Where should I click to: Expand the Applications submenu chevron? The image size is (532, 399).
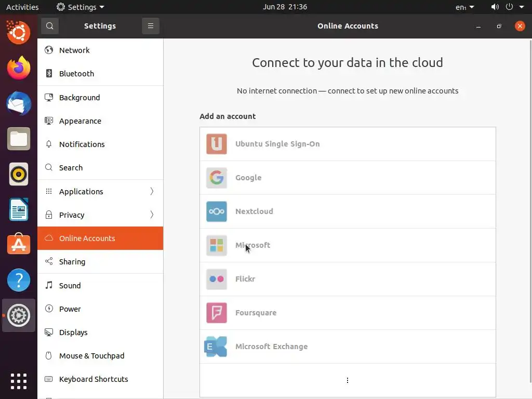coord(152,191)
